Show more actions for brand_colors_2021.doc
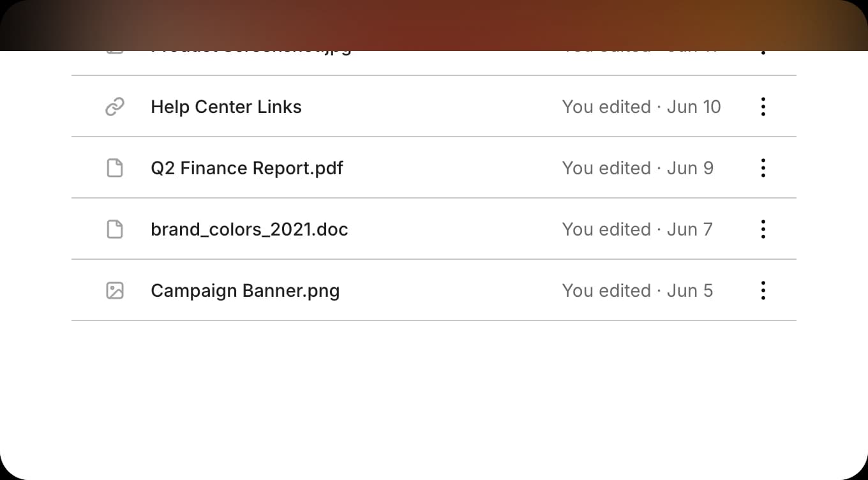 click(x=763, y=229)
